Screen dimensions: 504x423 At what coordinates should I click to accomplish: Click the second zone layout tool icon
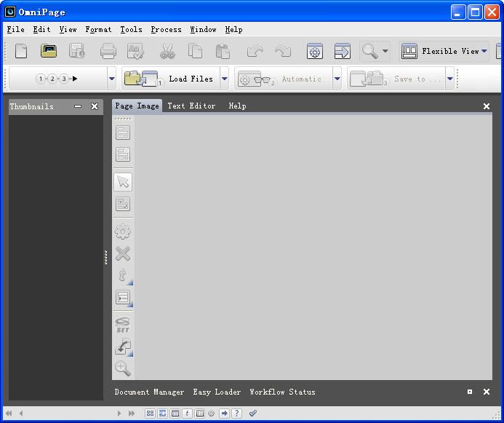tap(123, 154)
